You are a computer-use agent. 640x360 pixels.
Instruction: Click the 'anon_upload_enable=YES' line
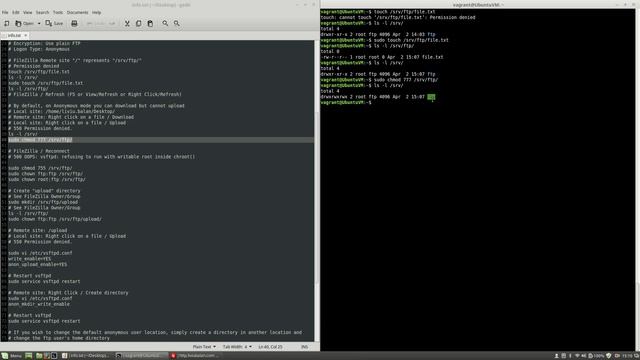(x=38, y=264)
